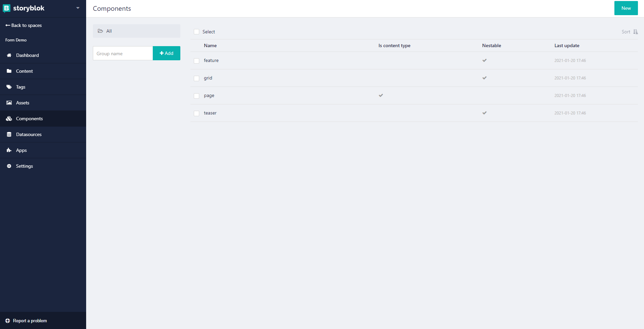
Task: Report a problem
Action: (30, 321)
